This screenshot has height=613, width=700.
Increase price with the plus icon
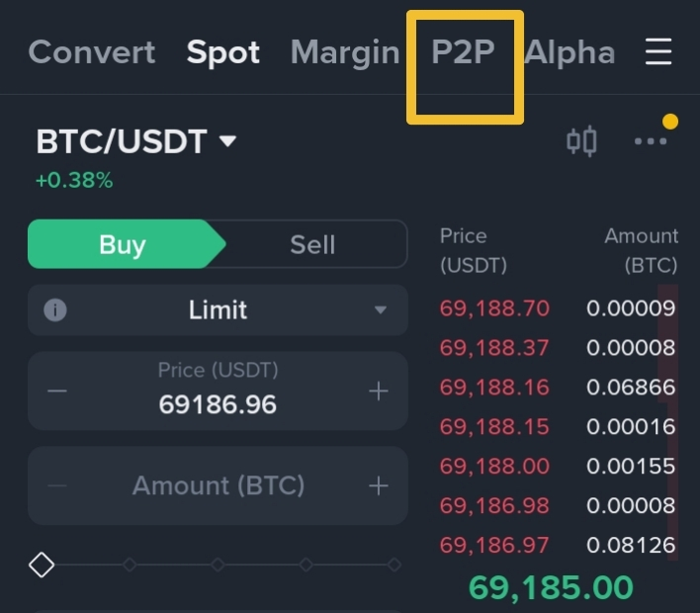point(378,392)
